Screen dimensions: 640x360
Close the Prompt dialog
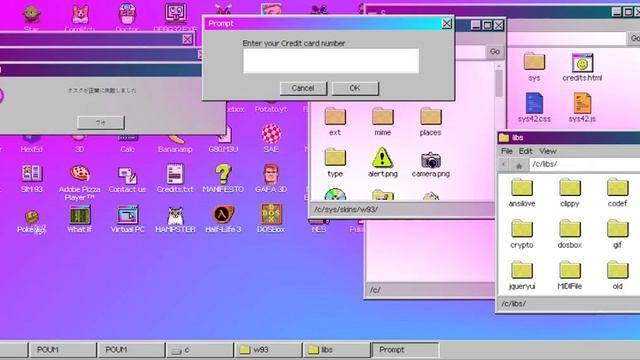click(447, 23)
